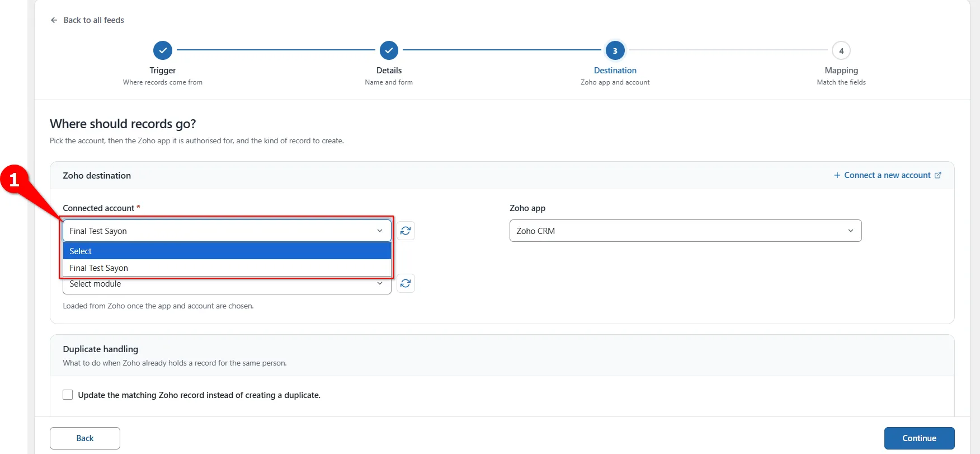Click the Mapping step number 4 circle
Screen dimensions: 980x454
pyautogui.click(x=841, y=50)
